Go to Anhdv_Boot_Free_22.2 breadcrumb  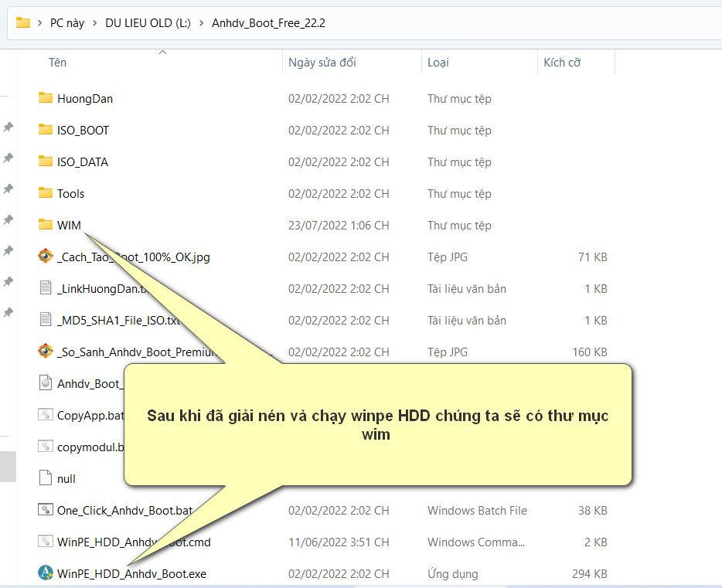click(x=268, y=23)
